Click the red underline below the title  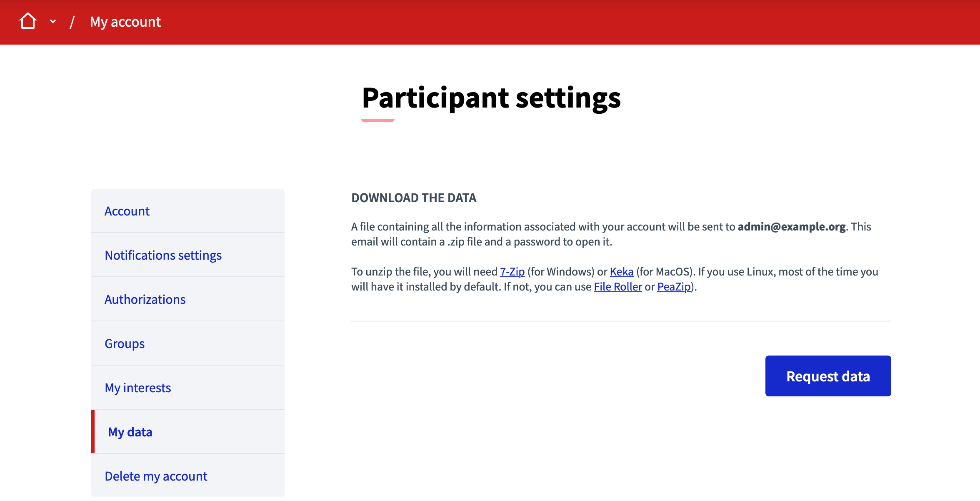[377, 120]
